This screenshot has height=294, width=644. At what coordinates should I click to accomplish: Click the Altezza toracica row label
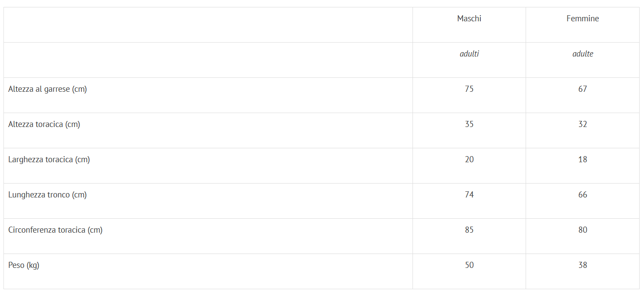44,124
